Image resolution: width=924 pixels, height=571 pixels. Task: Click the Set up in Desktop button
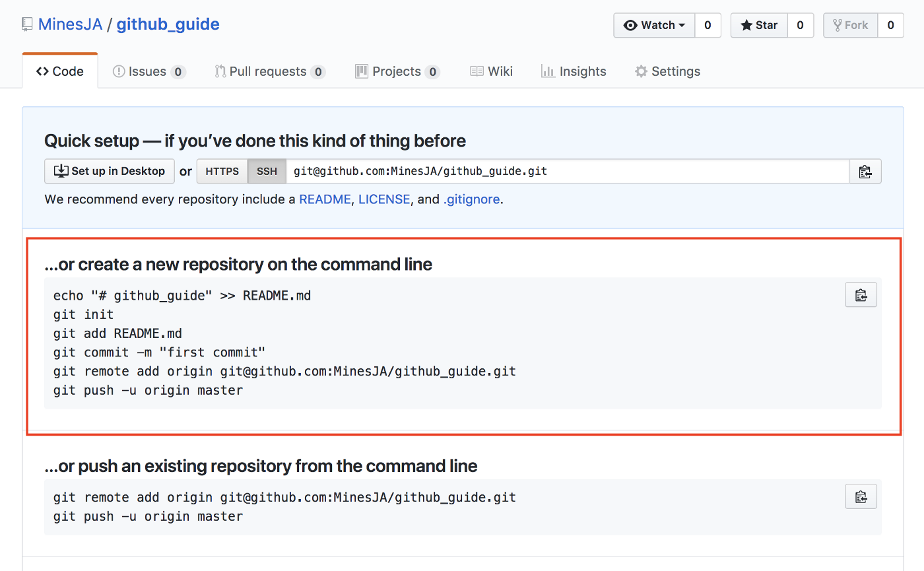tap(109, 170)
